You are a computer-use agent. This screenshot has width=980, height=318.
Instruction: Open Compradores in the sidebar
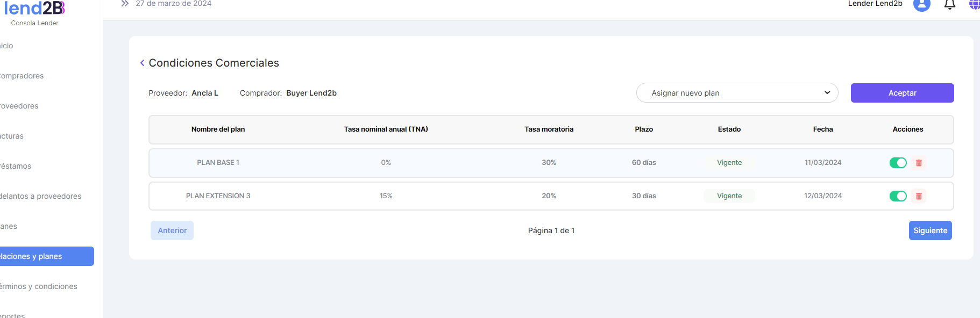(22, 76)
